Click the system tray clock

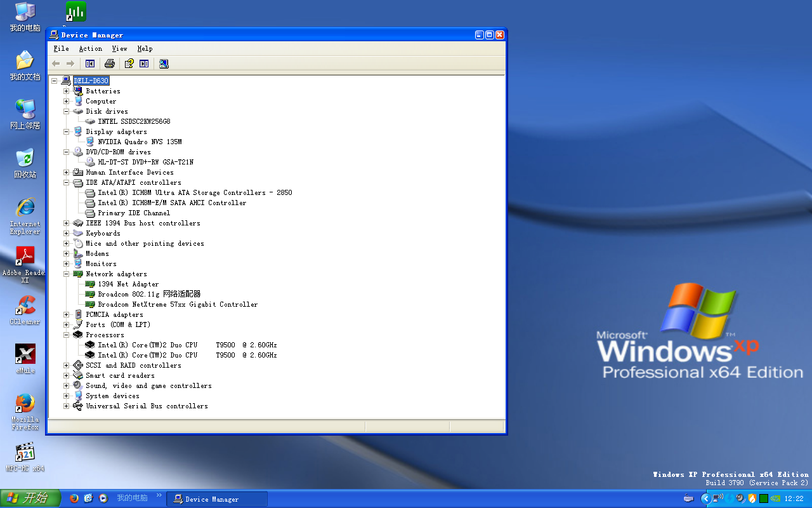[x=794, y=499]
